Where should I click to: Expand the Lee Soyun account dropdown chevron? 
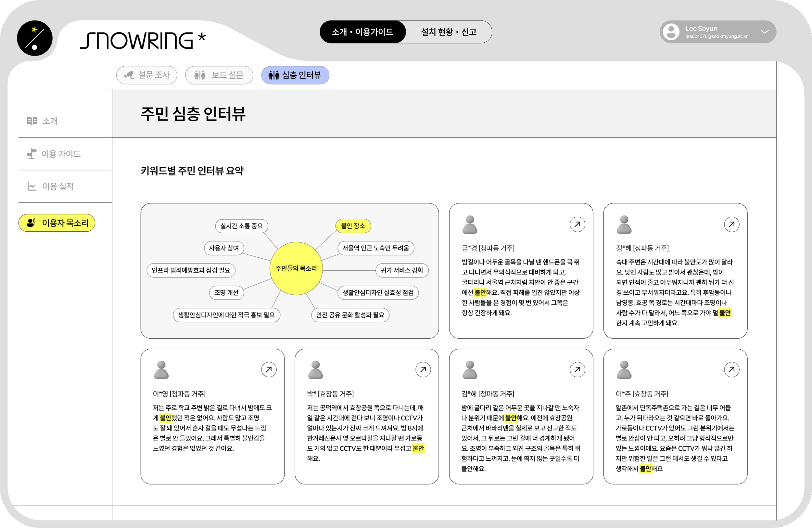pyautogui.click(x=765, y=32)
